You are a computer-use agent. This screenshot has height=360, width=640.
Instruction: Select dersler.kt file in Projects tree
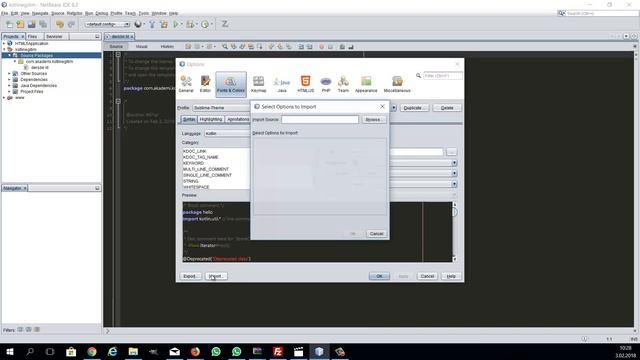(40, 67)
